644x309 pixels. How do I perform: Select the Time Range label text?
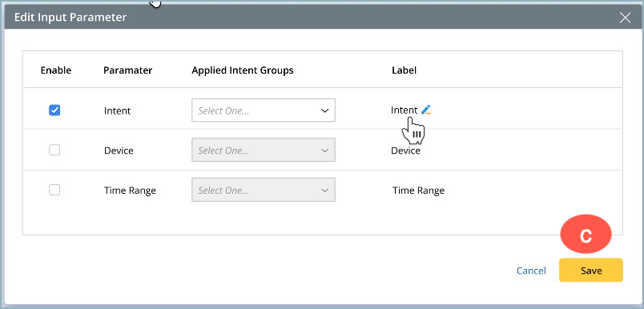[418, 191]
